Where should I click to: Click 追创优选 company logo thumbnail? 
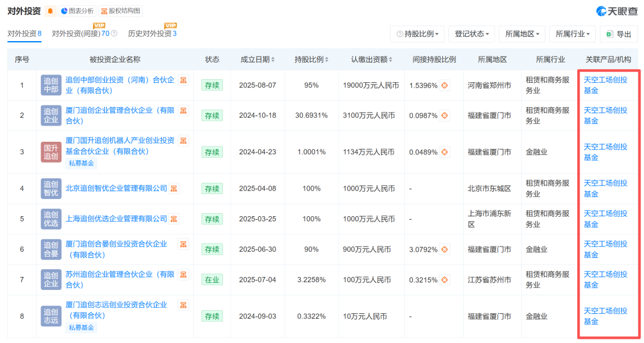click(51, 219)
